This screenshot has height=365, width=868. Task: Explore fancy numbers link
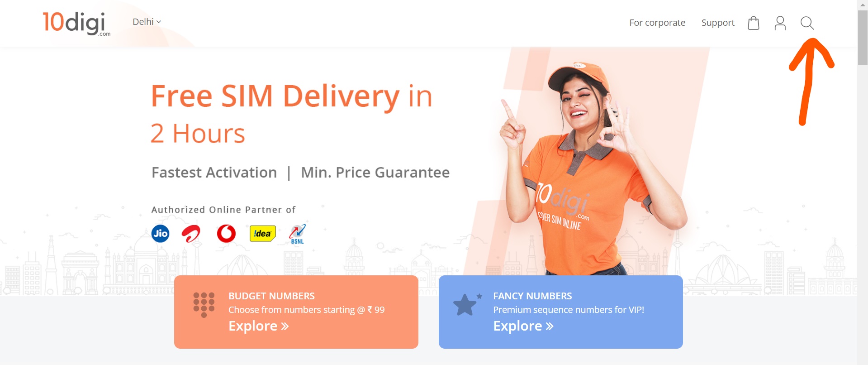coord(523,326)
